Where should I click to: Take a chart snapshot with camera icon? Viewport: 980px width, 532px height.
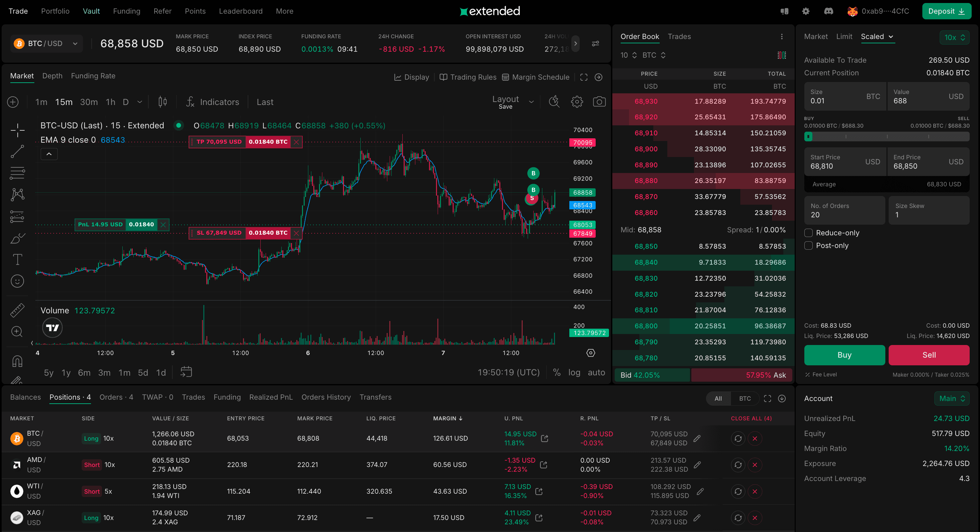[599, 102]
